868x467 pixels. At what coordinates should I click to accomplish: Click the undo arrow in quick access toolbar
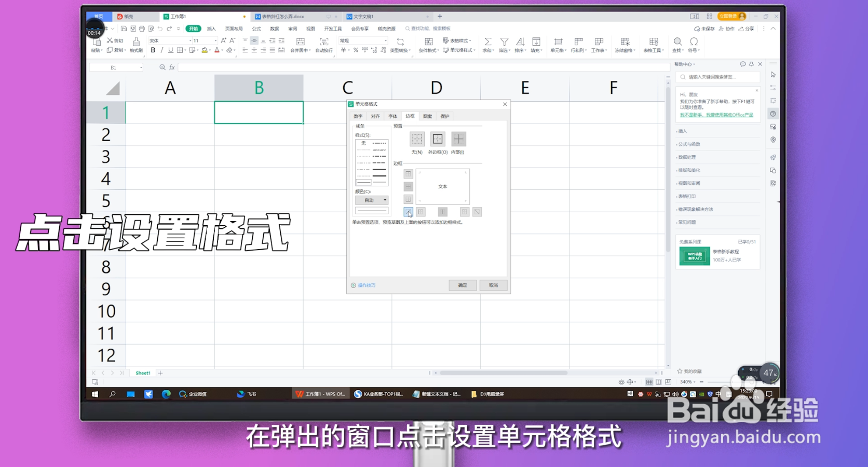(x=160, y=29)
